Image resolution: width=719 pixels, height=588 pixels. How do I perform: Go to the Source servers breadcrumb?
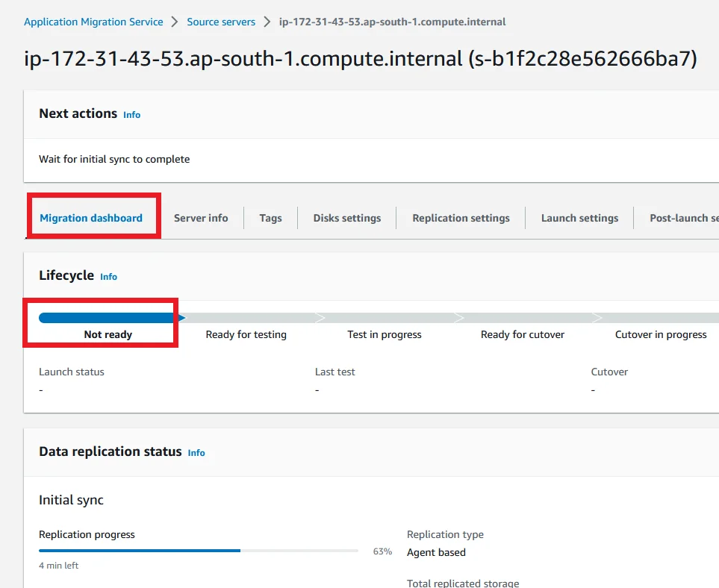[x=221, y=22]
